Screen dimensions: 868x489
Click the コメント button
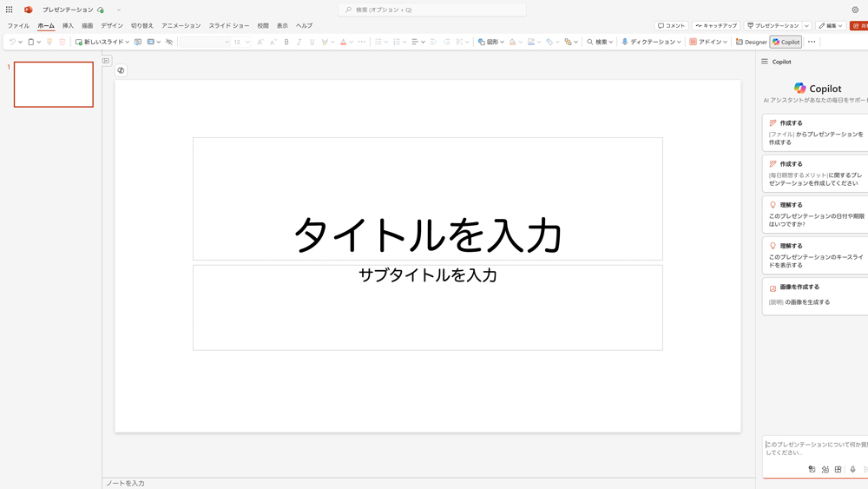point(671,26)
